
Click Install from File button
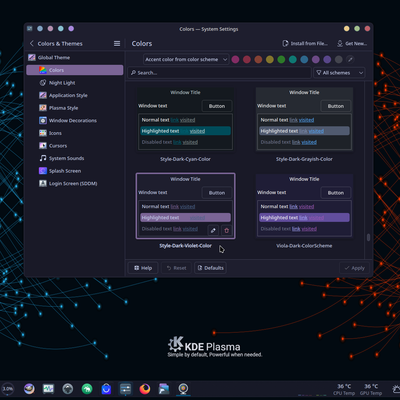coord(305,44)
